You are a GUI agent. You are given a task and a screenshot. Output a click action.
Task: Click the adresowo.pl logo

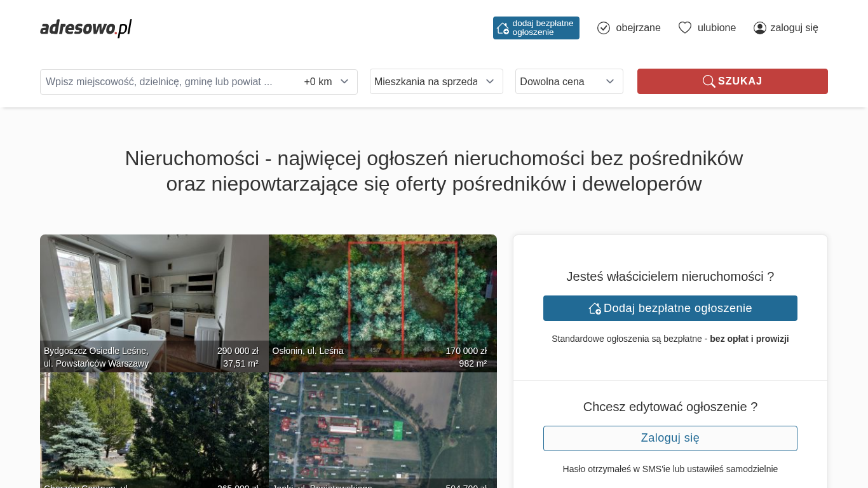[x=86, y=28]
